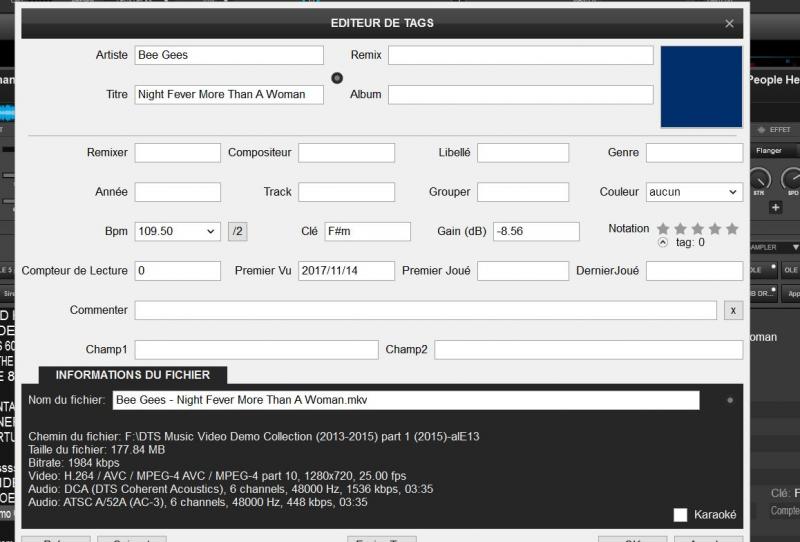
Task: Click the Genre input field
Action: [x=694, y=153]
